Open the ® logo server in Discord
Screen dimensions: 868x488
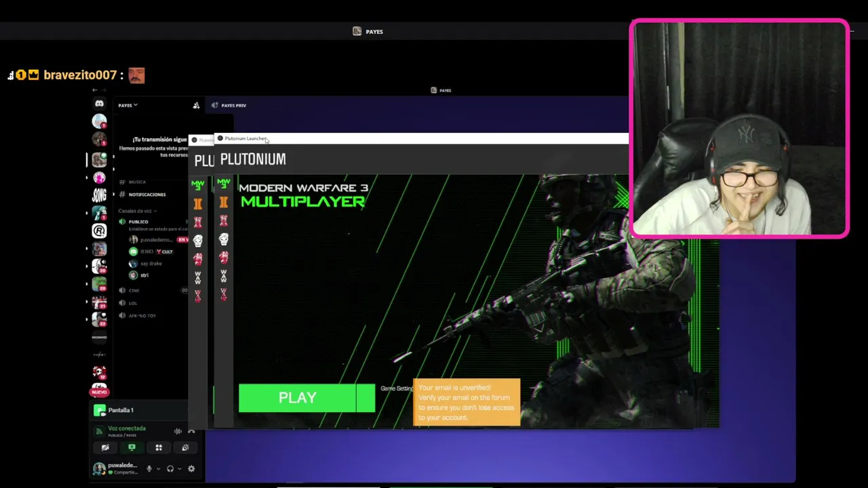99,231
